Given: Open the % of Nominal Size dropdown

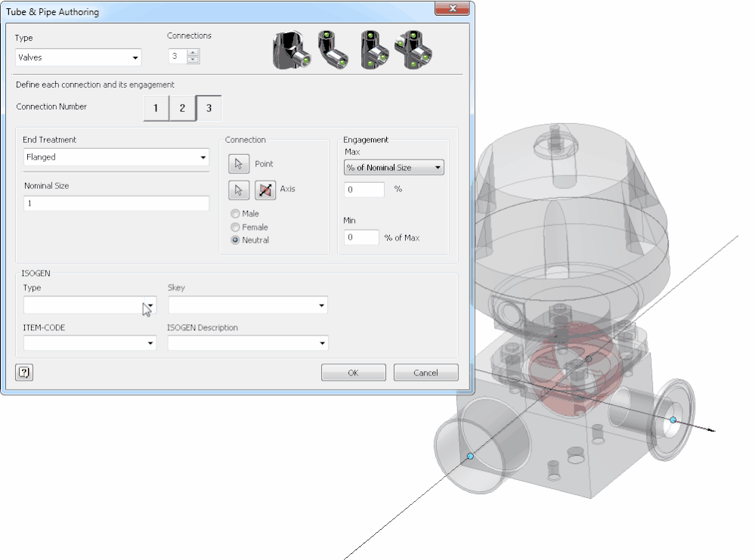Looking at the screenshot, I should (x=394, y=168).
